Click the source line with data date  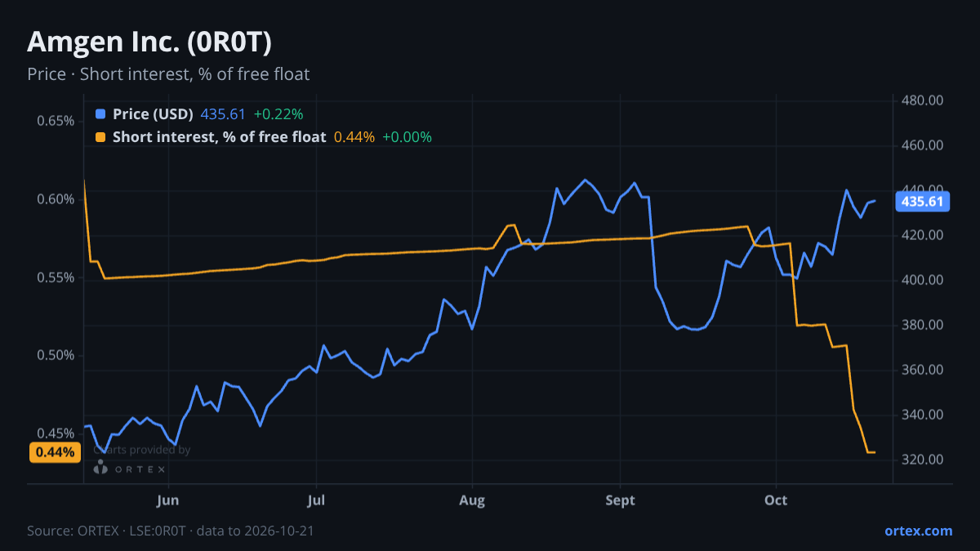[171, 531]
